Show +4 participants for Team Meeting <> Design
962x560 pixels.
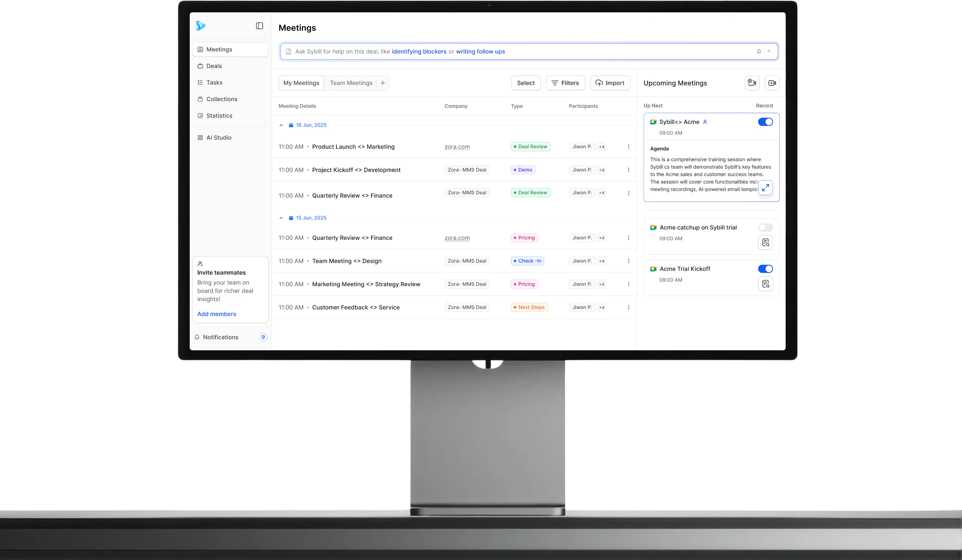602,261
